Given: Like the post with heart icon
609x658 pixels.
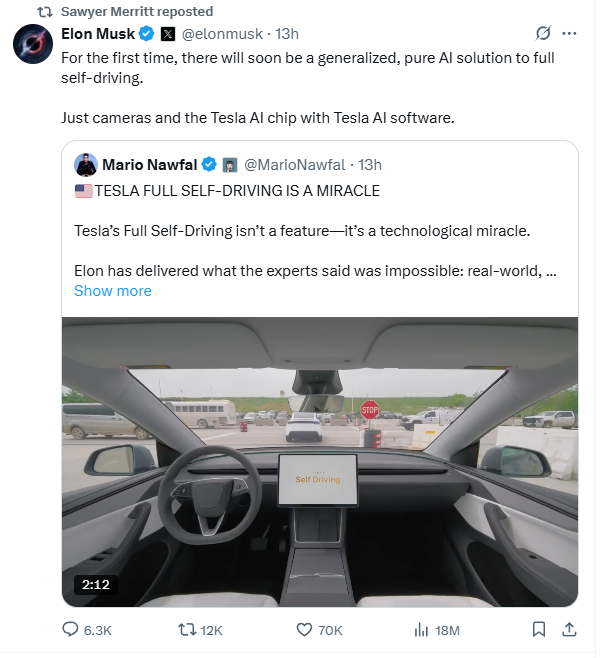Looking at the screenshot, I should coord(305,630).
